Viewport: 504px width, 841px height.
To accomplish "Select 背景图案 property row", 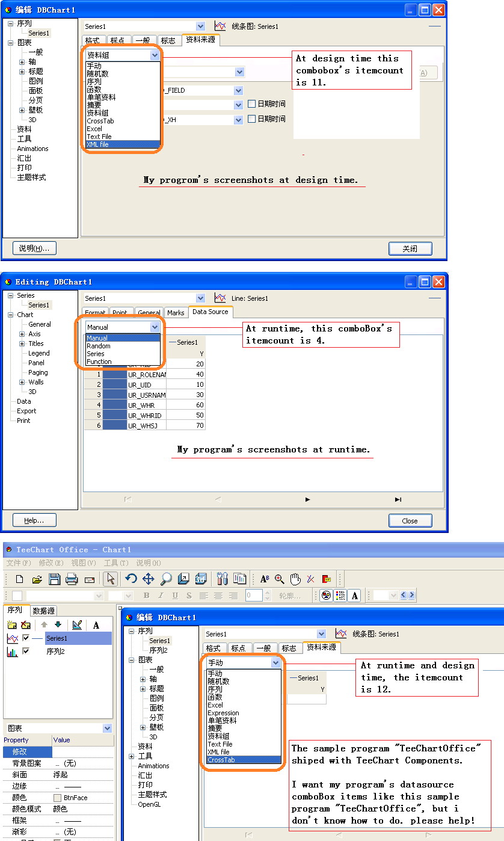I will (58, 763).
